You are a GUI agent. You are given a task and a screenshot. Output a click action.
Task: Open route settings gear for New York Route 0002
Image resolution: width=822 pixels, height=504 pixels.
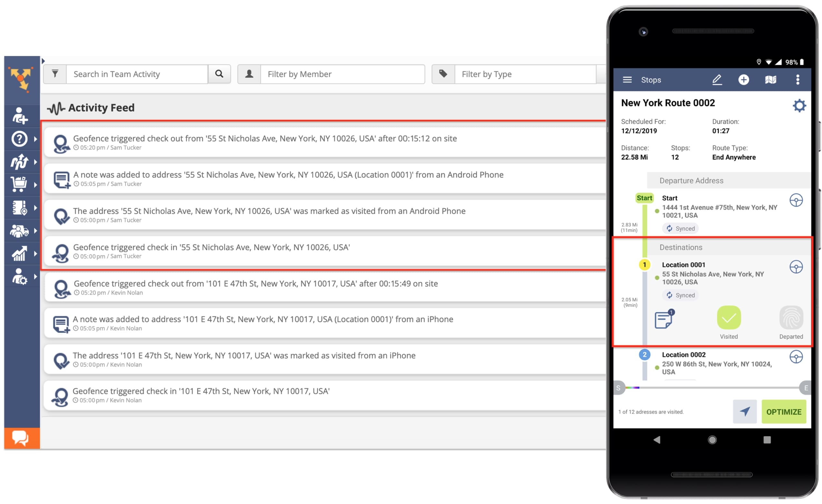(x=799, y=105)
